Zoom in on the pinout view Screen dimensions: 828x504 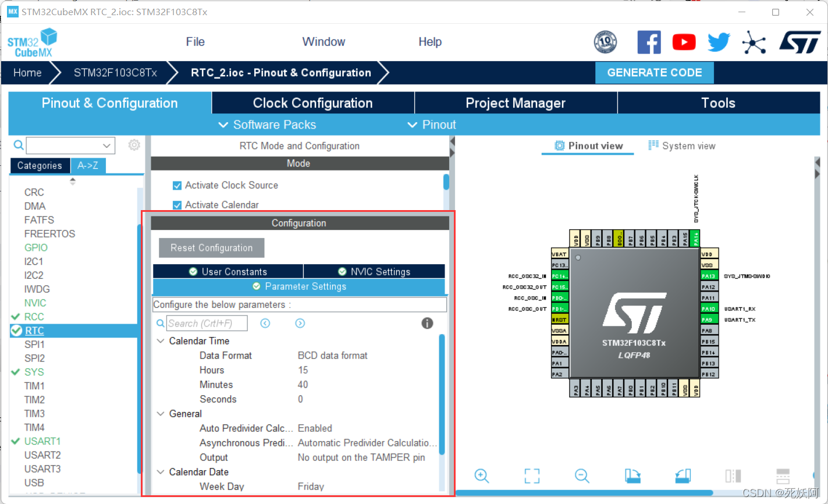482,475
